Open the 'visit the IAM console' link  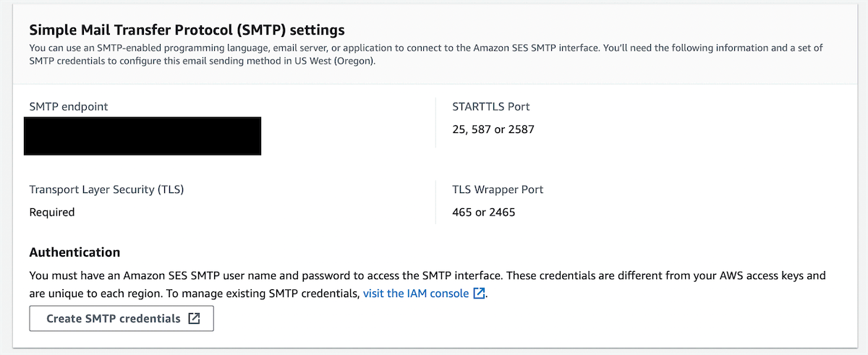pyautogui.click(x=416, y=294)
